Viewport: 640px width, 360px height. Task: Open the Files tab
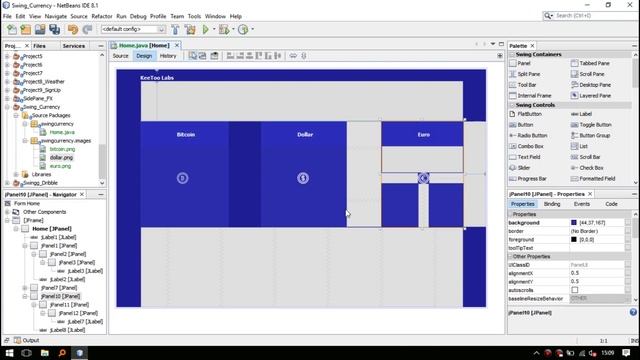40,46
